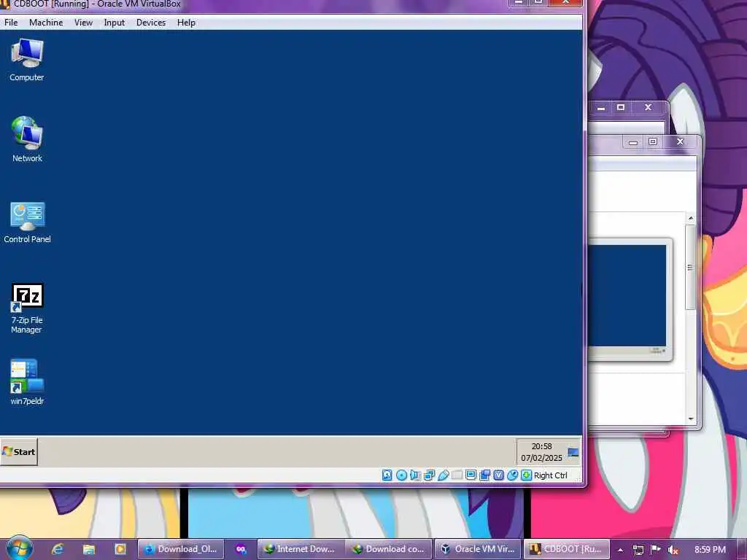This screenshot has width=747, height=560.
Task: Open Action Center flag tray icon
Action: pyautogui.click(x=656, y=550)
